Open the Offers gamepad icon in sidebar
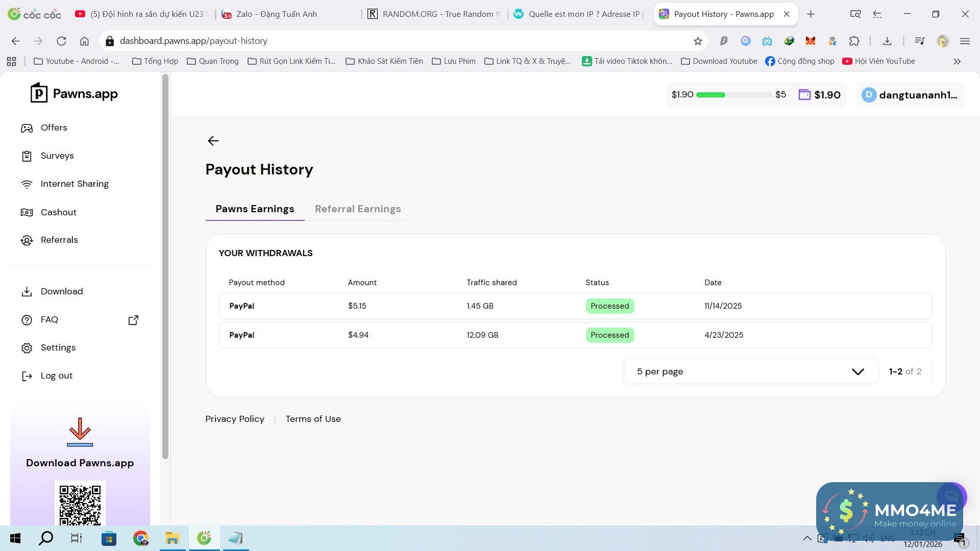This screenshot has width=980, height=551. [x=27, y=128]
